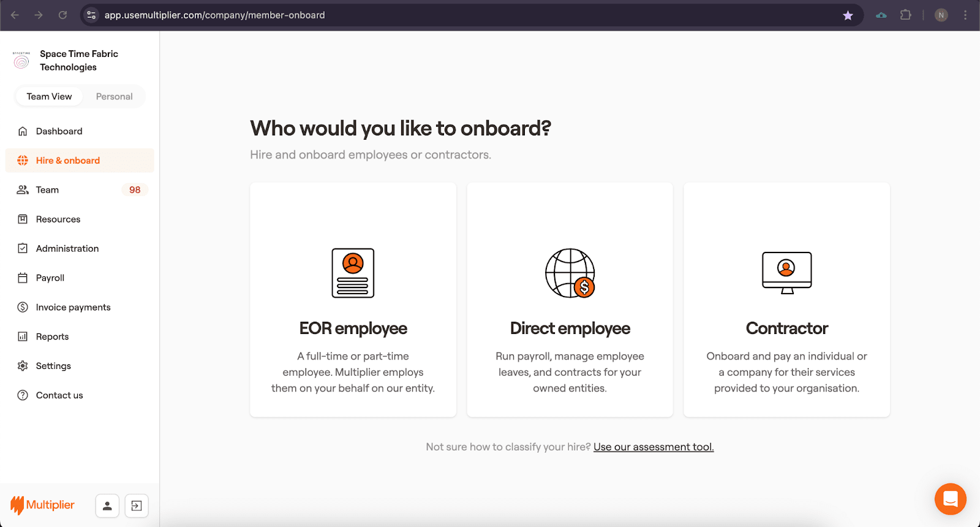Open the browser three-dot menu
The image size is (980, 527).
point(965,15)
